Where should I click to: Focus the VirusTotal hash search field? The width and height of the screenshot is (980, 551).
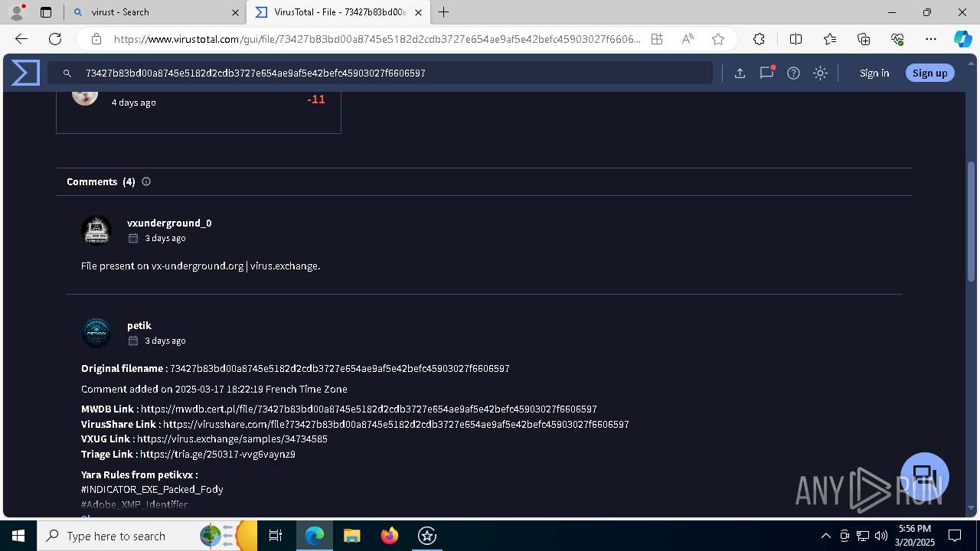coord(381,73)
